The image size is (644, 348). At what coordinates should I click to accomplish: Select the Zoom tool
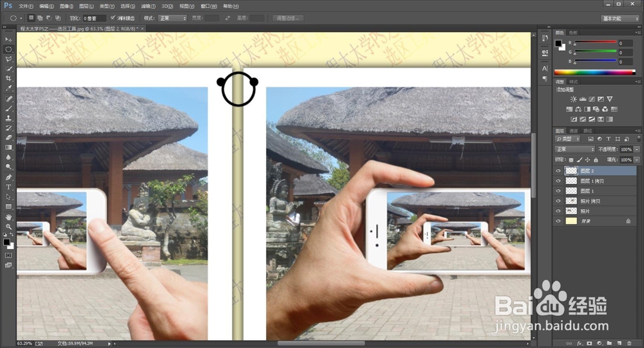pos(8,226)
